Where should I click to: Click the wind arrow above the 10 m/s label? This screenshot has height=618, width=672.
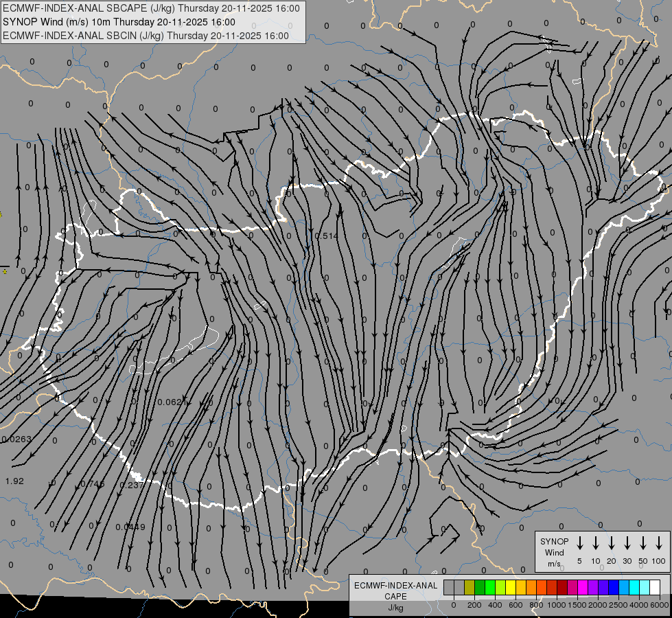tap(596, 543)
